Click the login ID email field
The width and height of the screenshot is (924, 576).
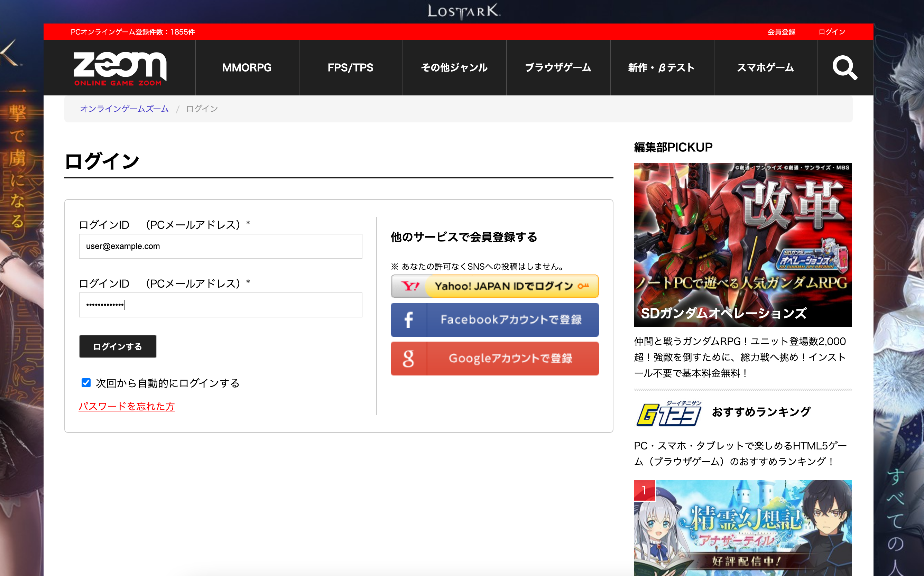220,246
